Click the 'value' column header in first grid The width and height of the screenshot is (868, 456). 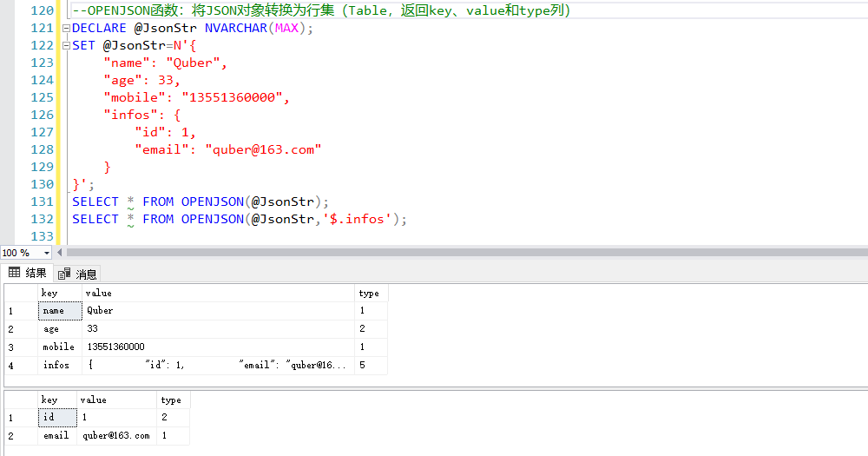point(218,293)
